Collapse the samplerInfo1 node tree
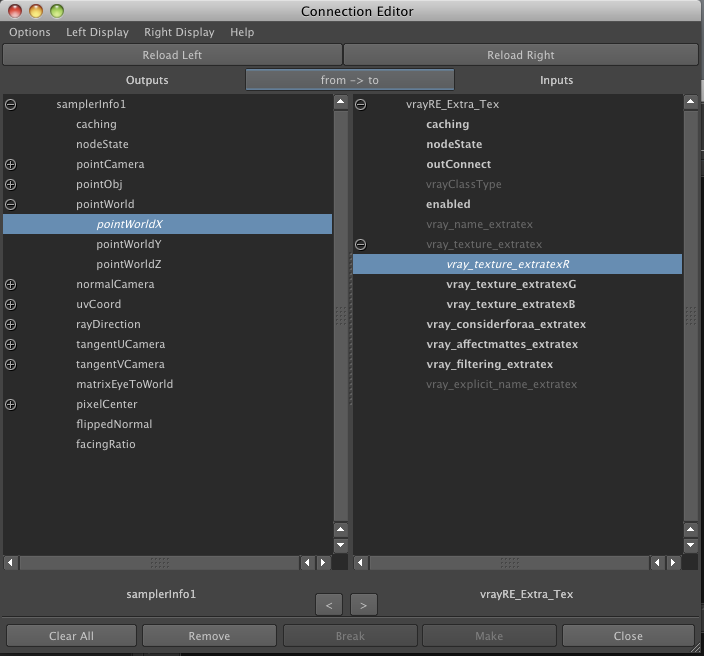Screen dimensions: 704x656 [11, 105]
